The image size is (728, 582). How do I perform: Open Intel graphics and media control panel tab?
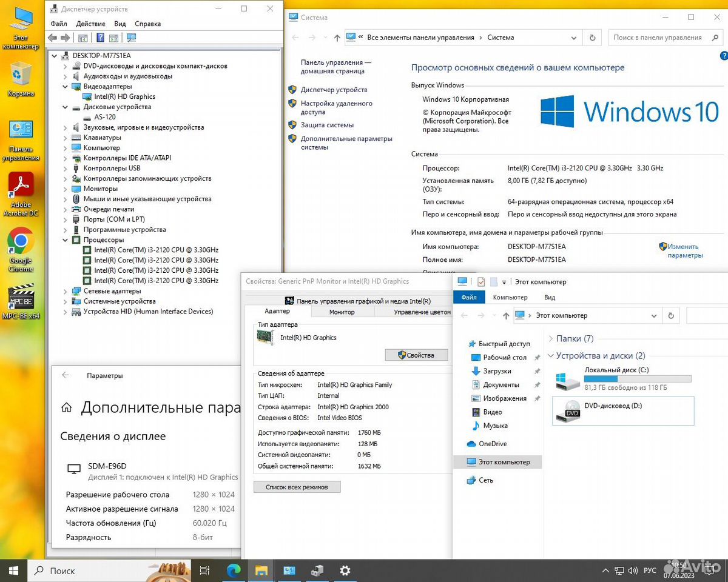(358, 301)
